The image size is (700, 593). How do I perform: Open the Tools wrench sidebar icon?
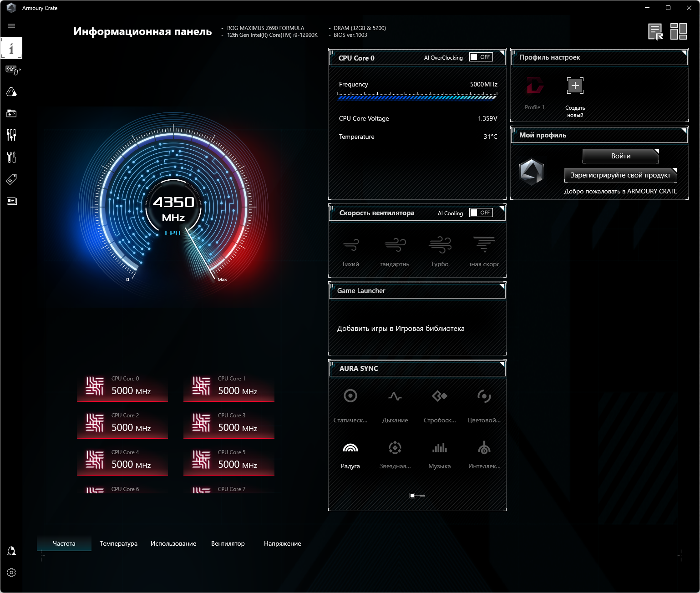11,157
